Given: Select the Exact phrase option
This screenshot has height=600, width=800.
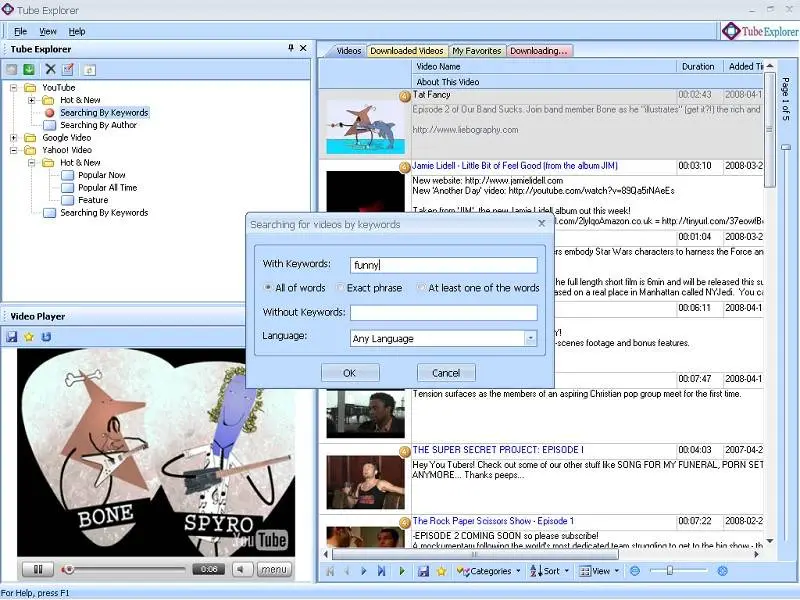Looking at the screenshot, I should point(339,288).
